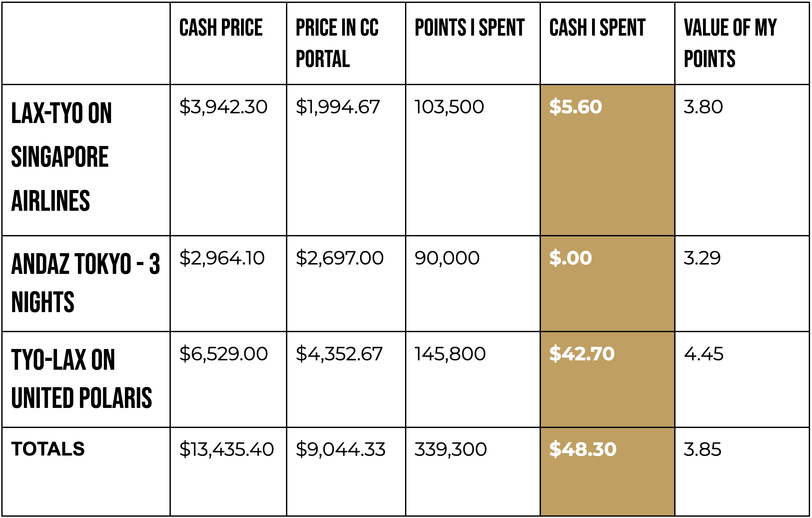Screen dimensions: 812x518
Task: Select the $2,697.00 portal price cell
Action: point(340,258)
